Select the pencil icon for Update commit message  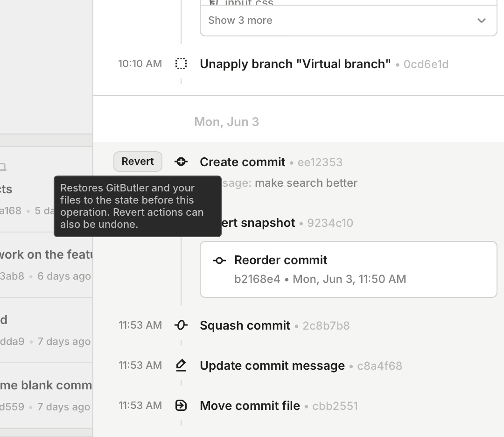coord(181,366)
